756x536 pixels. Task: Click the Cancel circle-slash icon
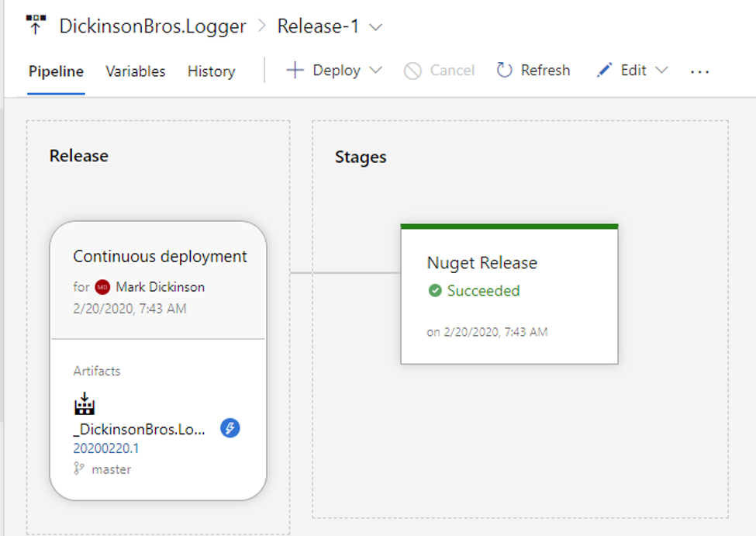[413, 71]
